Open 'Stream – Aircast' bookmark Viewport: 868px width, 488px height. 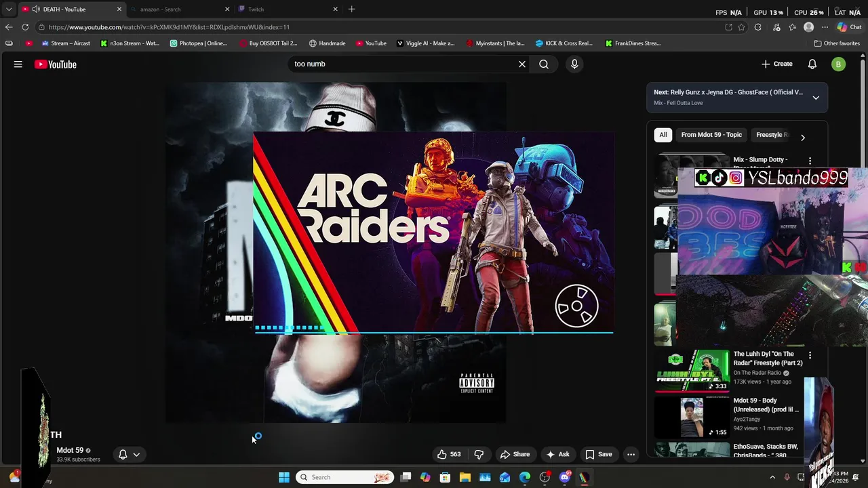pyautogui.click(x=66, y=43)
